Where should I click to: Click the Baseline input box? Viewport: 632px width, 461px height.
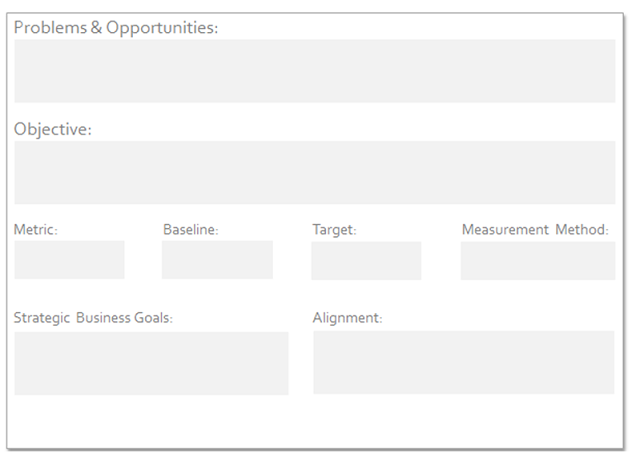[x=217, y=260]
